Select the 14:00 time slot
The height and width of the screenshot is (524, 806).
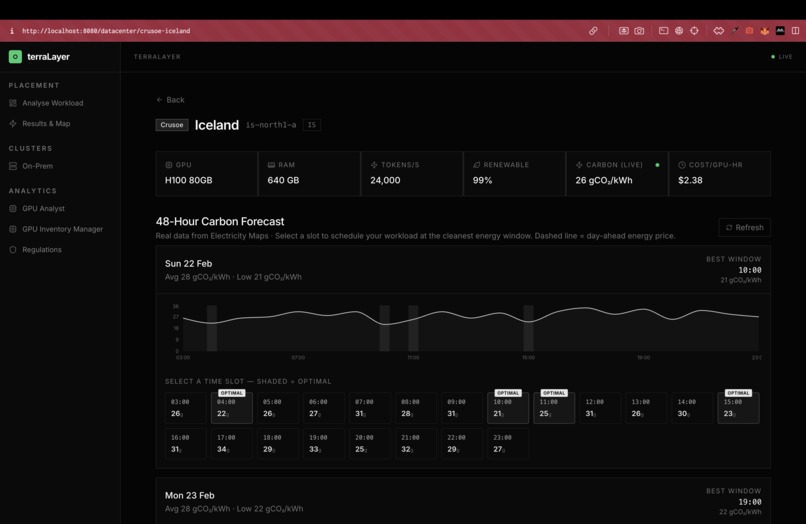[692, 408]
